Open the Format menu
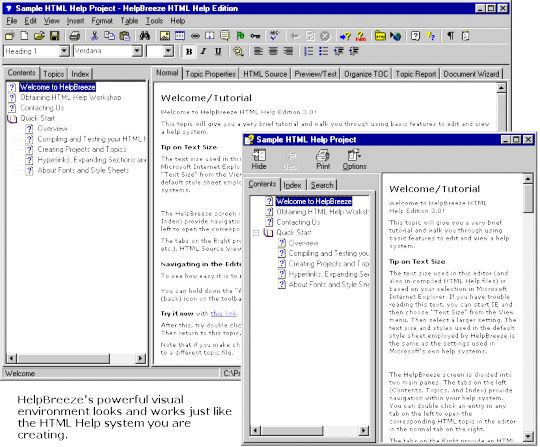 102,21
